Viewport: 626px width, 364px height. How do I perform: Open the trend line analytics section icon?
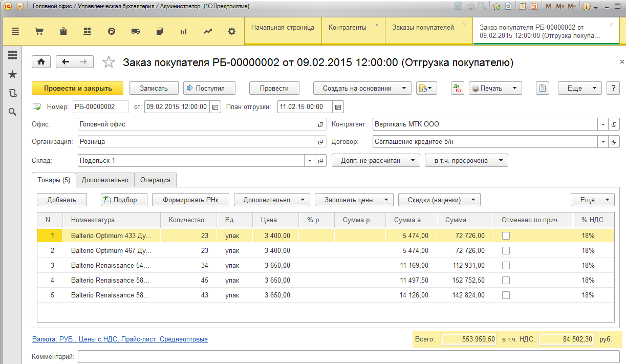coord(208,31)
